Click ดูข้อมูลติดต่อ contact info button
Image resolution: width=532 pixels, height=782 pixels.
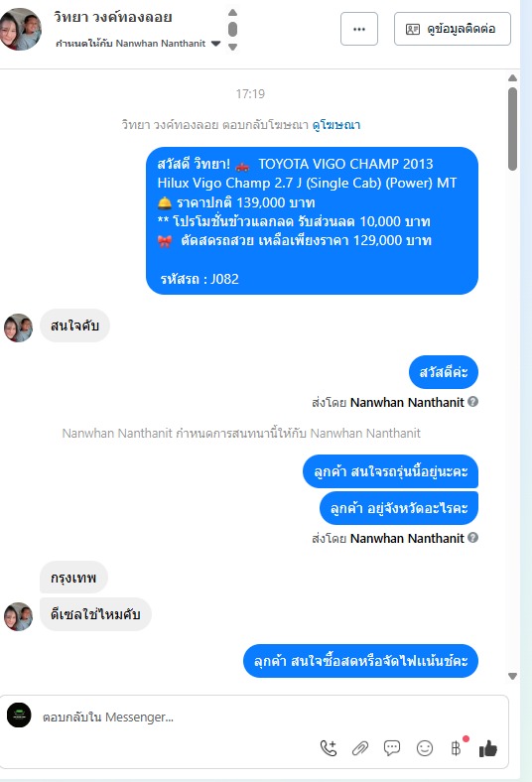tap(453, 29)
